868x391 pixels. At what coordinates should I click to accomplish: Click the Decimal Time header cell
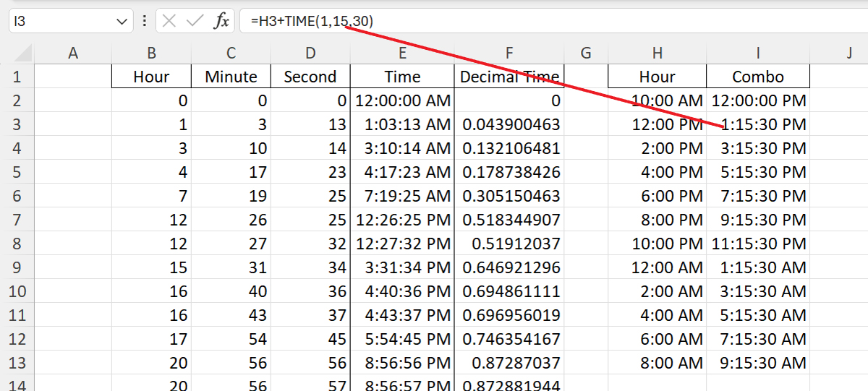509,77
